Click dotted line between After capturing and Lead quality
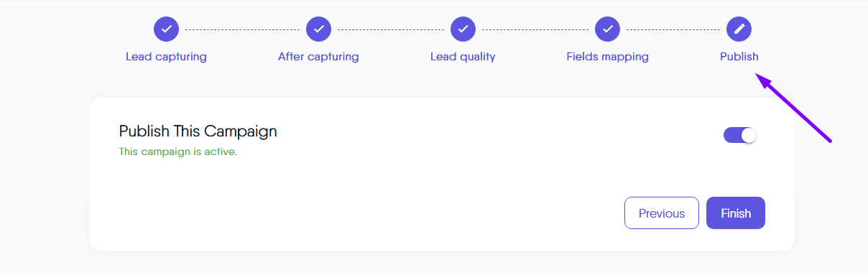Image resolution: width=868 pixels, height=275 pixels. point(391,29)
